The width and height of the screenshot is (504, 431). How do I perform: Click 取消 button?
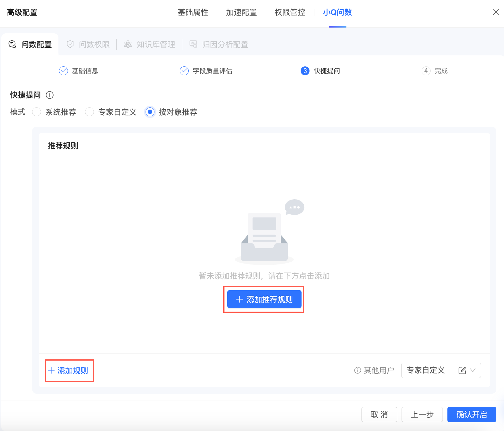tap(379, 414)
